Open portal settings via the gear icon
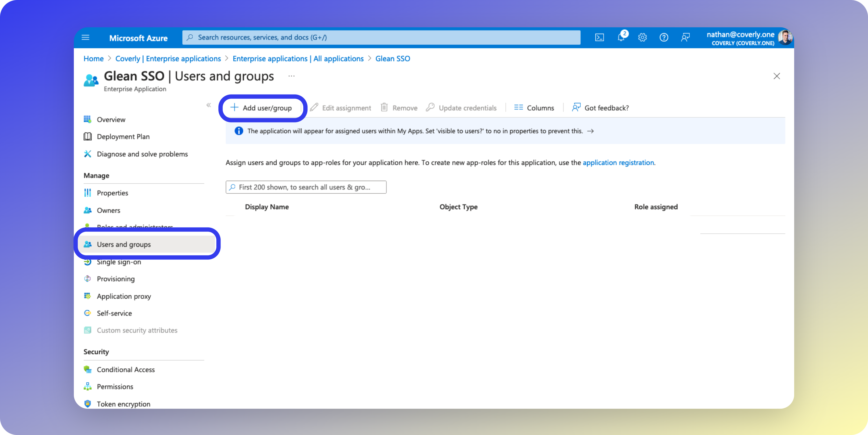 [642, 37]
